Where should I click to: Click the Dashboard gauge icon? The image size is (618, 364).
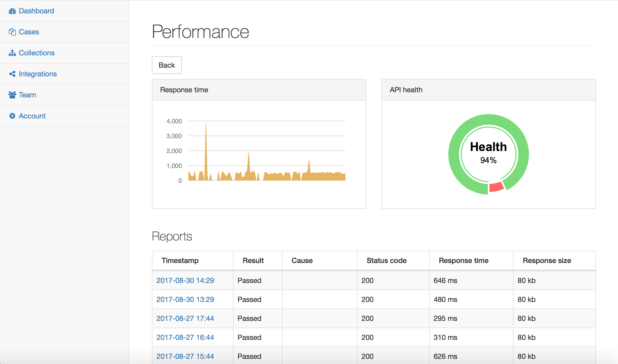point(12,11)
